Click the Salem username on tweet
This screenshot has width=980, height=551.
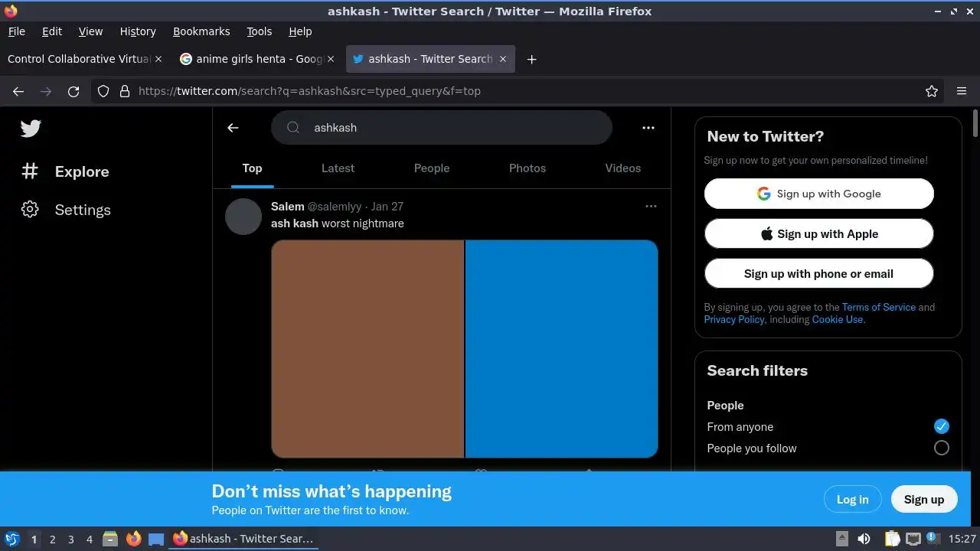point(288,207)
